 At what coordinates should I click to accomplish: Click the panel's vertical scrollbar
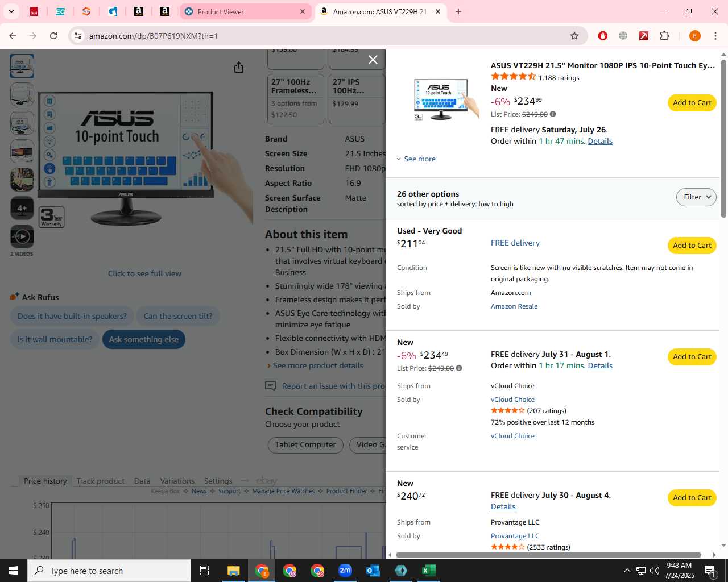[723, 138]
